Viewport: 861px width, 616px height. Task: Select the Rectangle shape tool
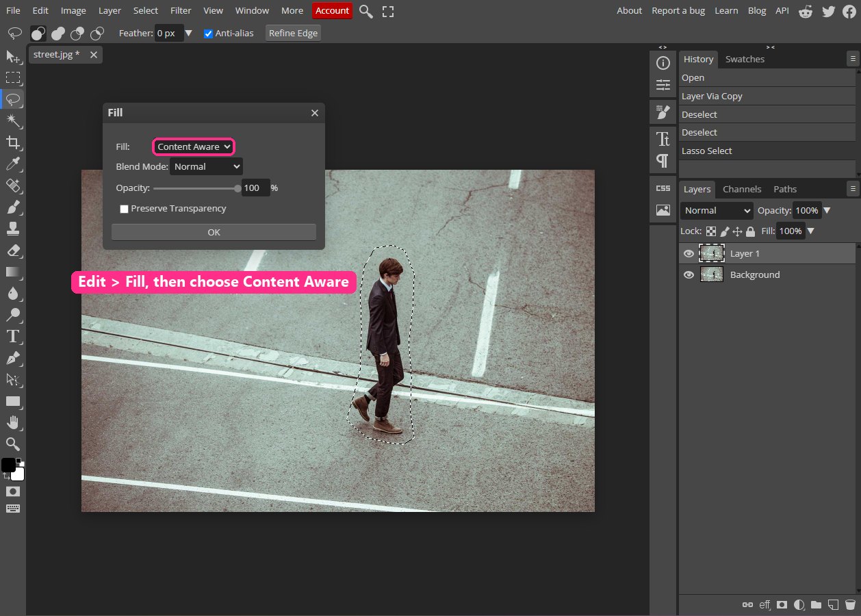[13, 401]
